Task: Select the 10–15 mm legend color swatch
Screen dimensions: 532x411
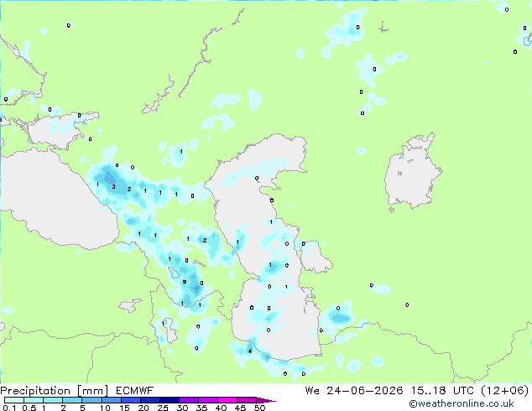Action: pos(111,400)
